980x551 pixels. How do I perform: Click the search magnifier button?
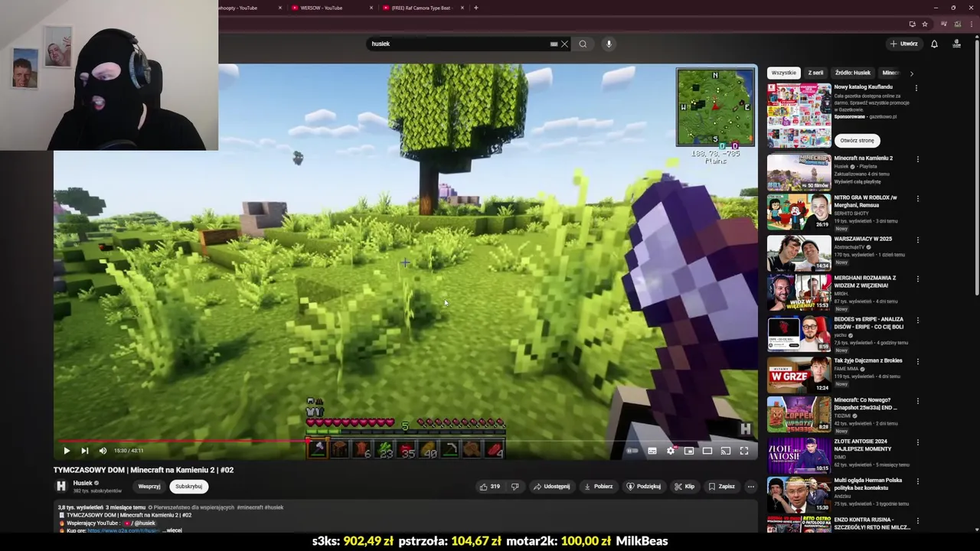583,44
